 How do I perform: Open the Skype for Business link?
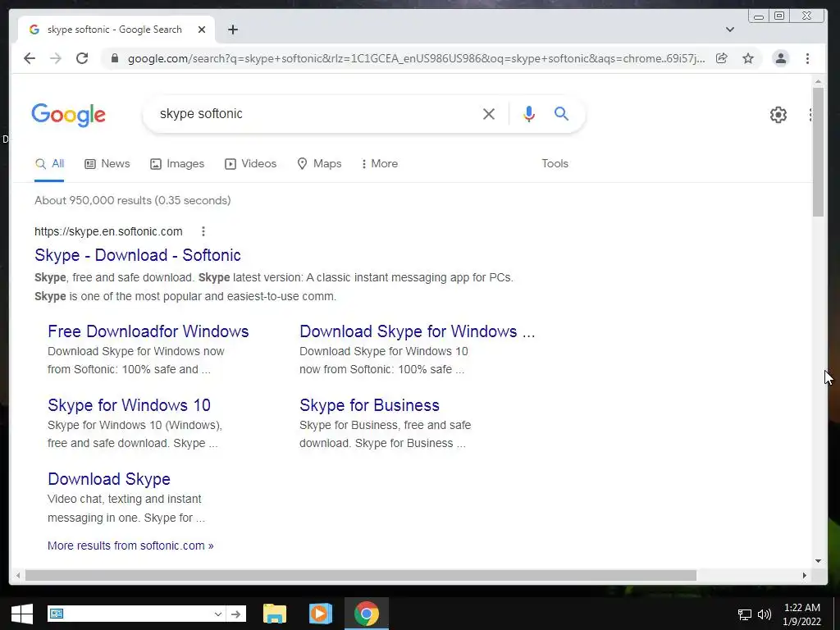[x=370, y=405]
